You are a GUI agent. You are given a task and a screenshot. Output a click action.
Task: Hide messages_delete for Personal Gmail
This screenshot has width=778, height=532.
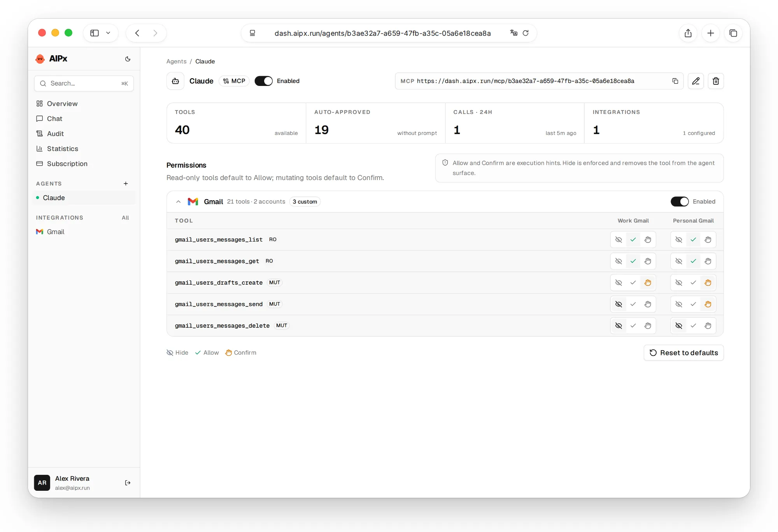click(x=679, y=325)
